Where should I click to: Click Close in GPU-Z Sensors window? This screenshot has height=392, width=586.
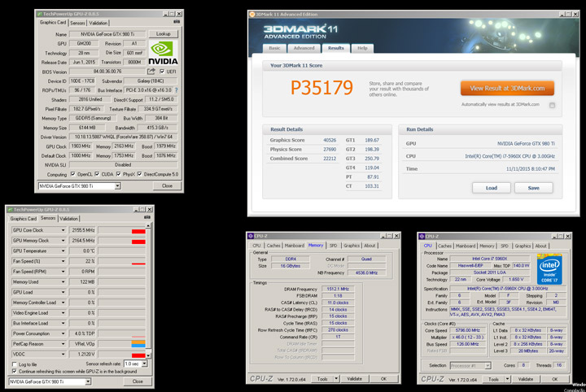138,381
